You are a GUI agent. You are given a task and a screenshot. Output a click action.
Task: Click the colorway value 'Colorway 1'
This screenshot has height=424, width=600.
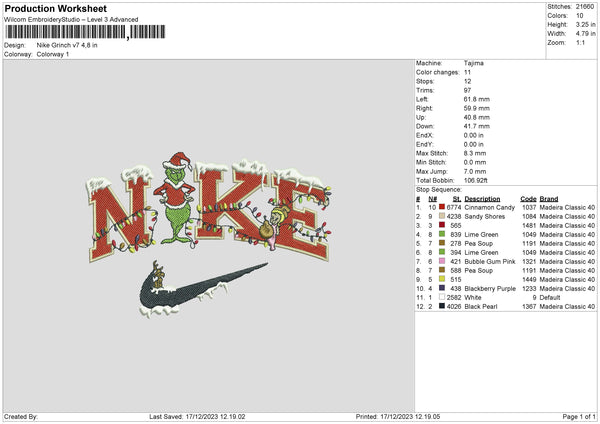(x=53, y=54)
